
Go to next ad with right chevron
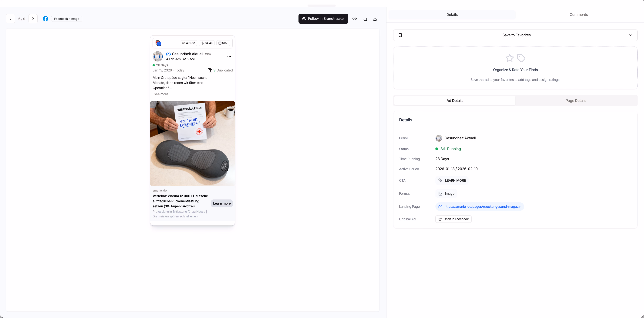(33, 19)
